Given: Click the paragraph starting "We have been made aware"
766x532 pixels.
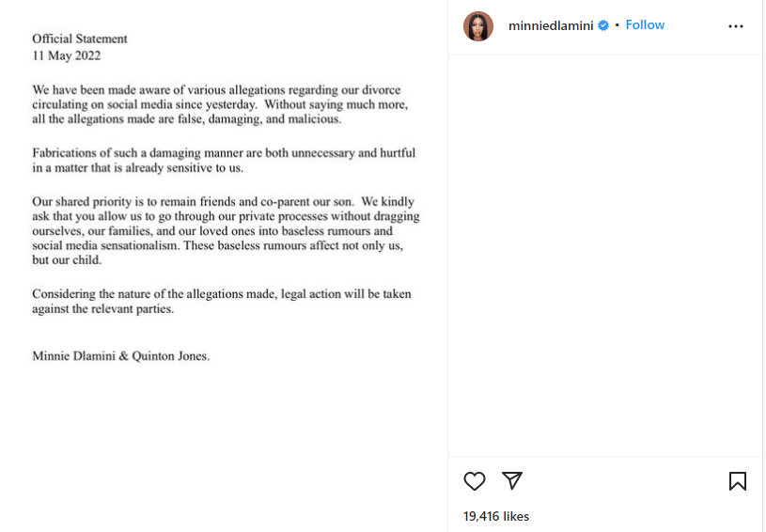Looking at the screenshot, I should pyautogui.click(x=220, y=104).
